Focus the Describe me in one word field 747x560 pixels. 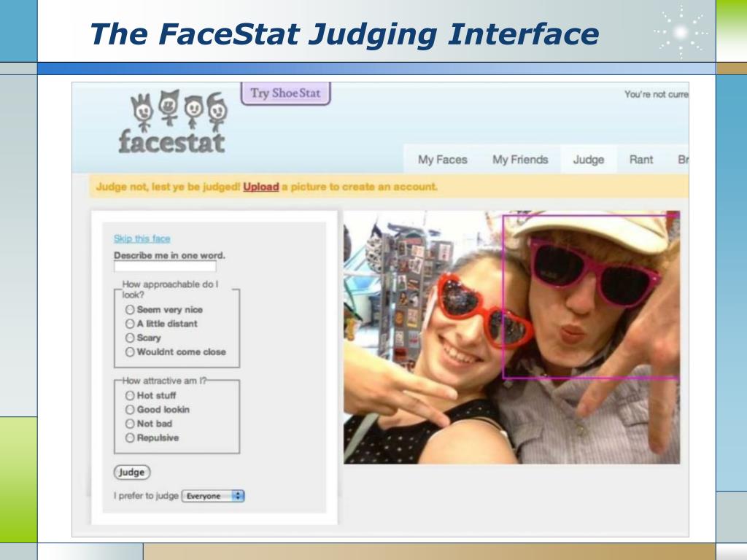pyautogui.click(x=165, y=267)
